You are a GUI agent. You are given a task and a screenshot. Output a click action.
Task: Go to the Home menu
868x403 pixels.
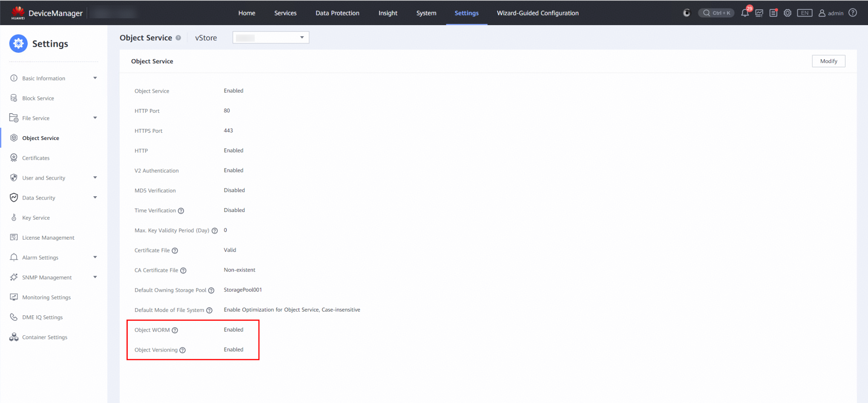point(247,13)
